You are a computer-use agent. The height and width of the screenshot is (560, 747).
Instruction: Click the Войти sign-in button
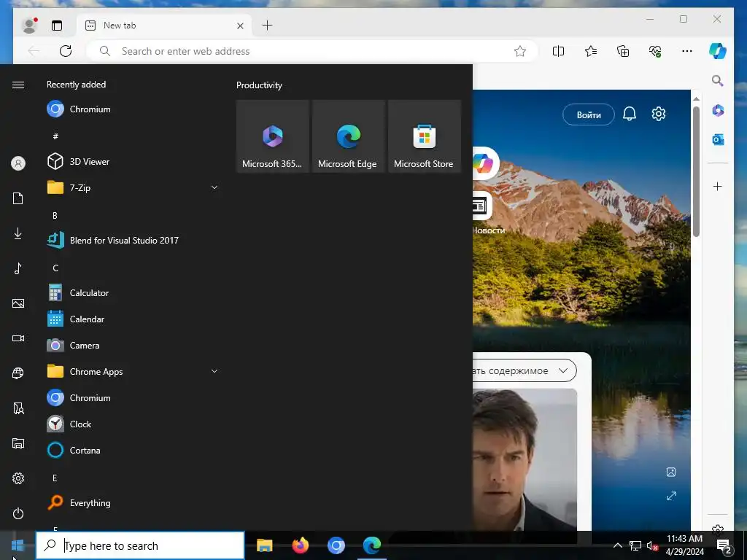click(x=589, y=114)
